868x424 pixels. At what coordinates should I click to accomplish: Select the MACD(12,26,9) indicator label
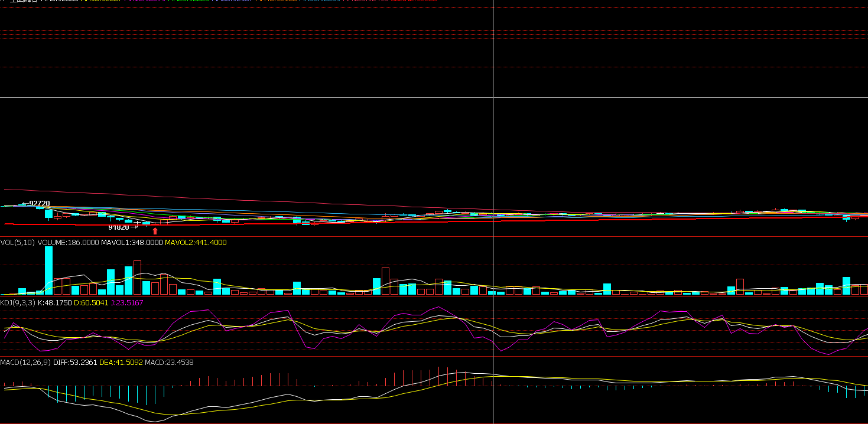(x=25, y=362)
